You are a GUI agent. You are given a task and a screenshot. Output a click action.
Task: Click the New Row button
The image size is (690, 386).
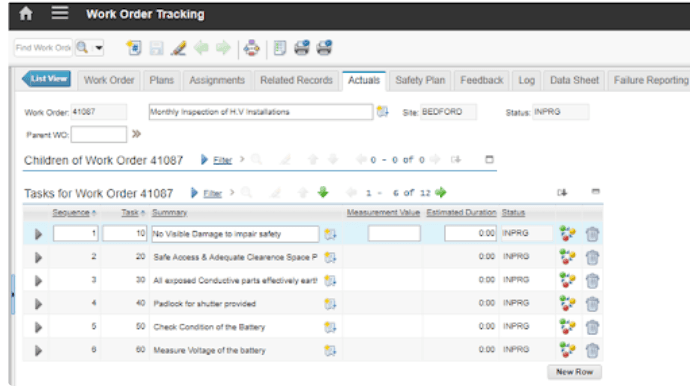click(574, 372)
